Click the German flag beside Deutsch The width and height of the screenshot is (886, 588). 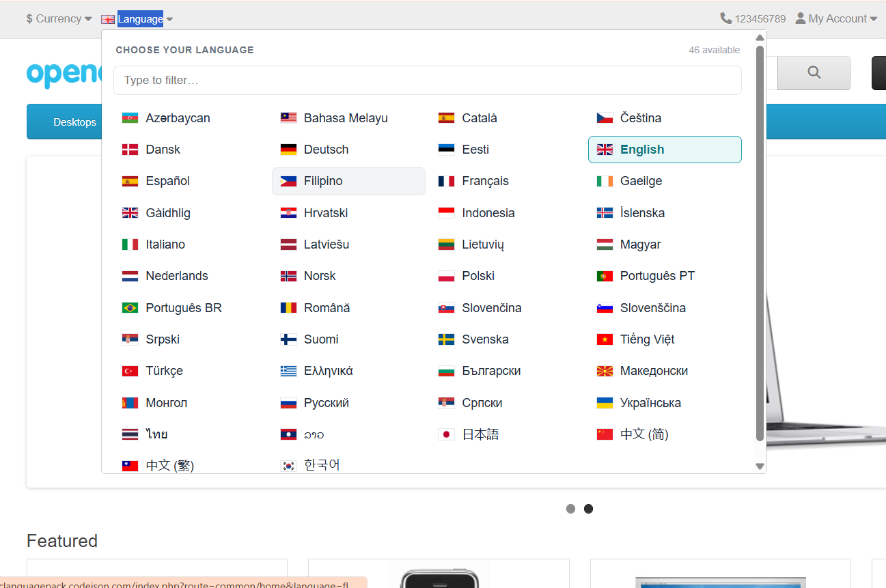[288, 149]
